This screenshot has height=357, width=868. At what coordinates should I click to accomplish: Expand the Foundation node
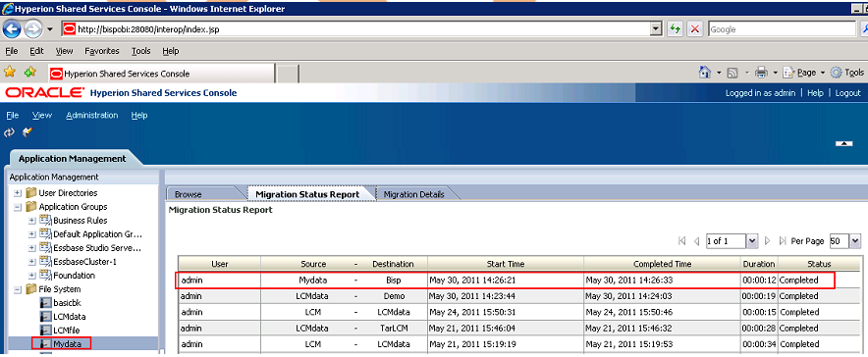click(x=32, y=276)
